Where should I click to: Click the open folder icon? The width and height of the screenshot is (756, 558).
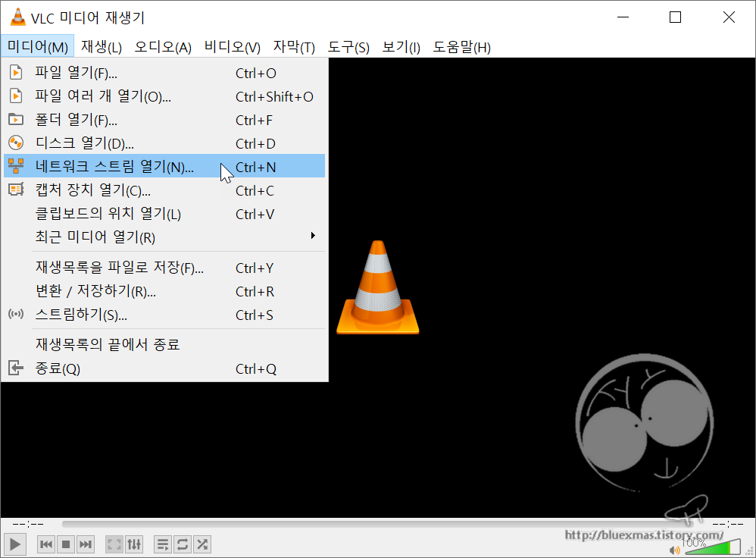point(16,119)
